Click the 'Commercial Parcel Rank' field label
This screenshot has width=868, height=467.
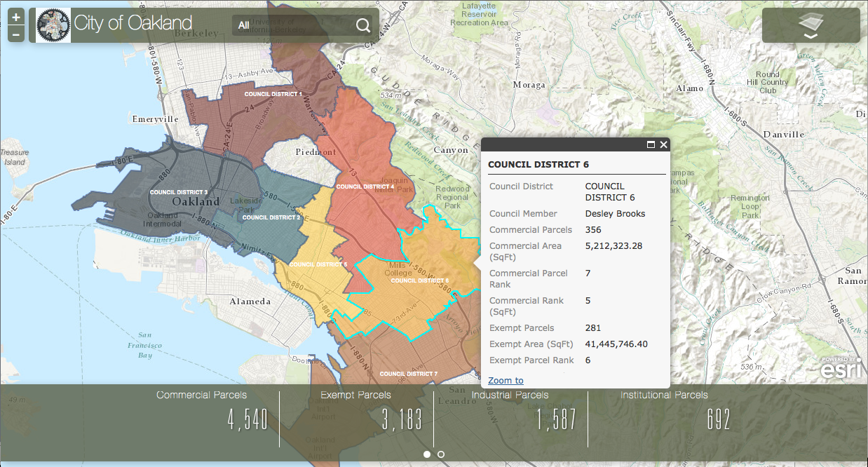pyautogui.click(x=529, y=279)
